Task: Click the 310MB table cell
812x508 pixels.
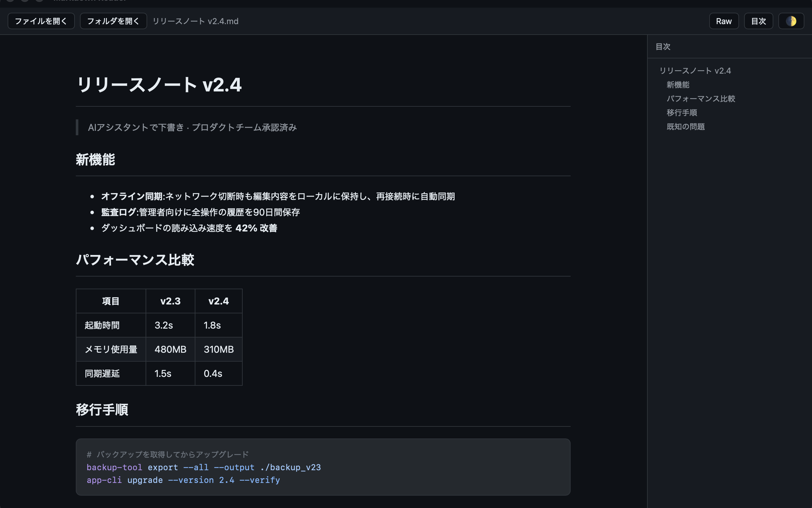Action: tap(219, 350)
